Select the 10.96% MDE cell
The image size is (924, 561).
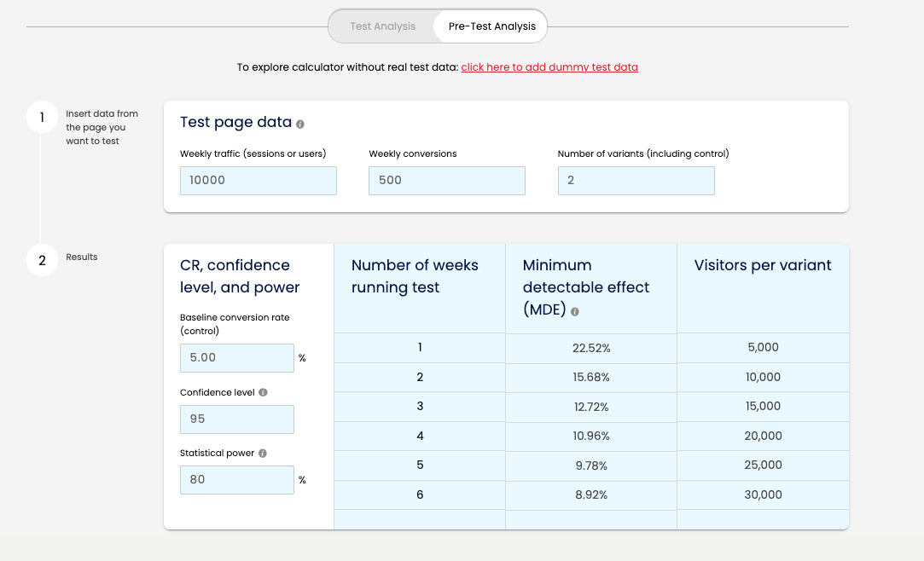(x=591, y=437)
